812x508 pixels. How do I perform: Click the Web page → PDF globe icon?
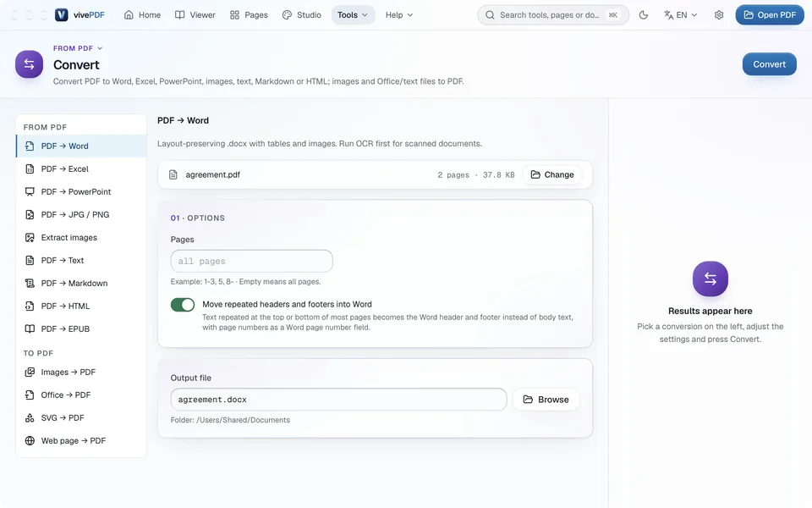(x=30, y=440)
